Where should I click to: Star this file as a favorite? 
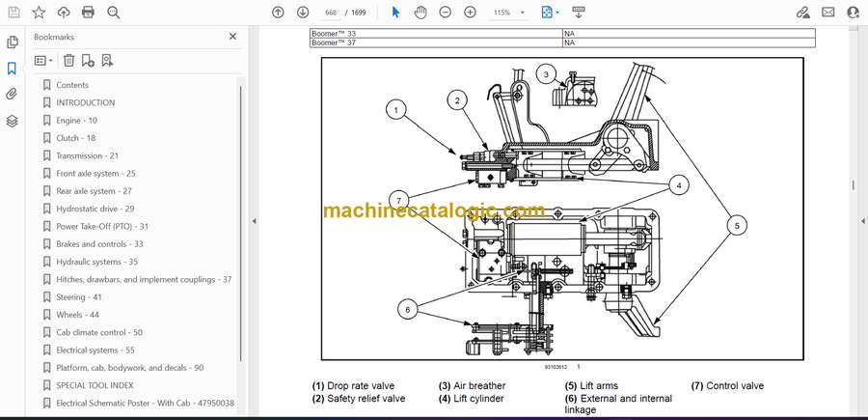point(39,13)
